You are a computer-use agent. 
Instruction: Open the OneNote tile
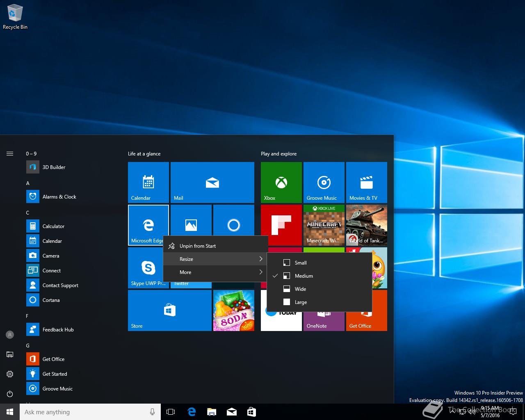pyautogui.click(x=324, y=321)
